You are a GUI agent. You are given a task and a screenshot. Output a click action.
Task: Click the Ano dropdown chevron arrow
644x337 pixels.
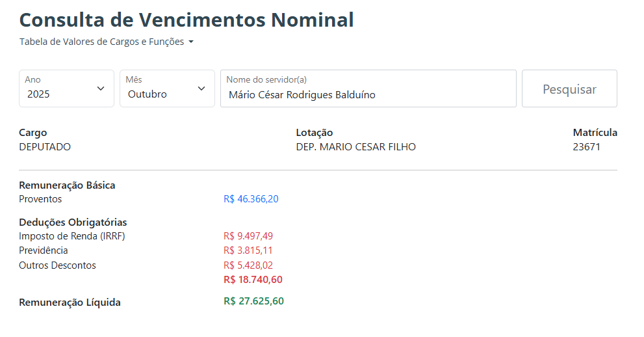[x=101, y=88]
